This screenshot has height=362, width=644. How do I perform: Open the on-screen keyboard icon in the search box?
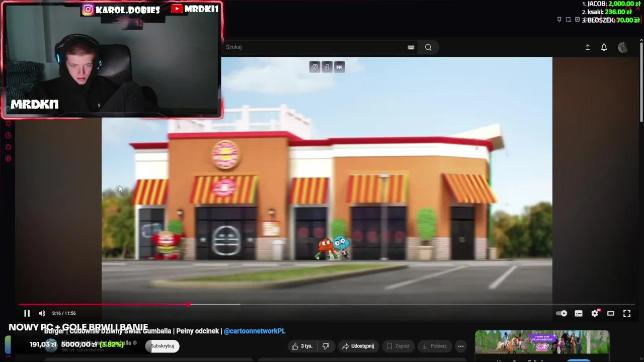[x=411, y=47]
